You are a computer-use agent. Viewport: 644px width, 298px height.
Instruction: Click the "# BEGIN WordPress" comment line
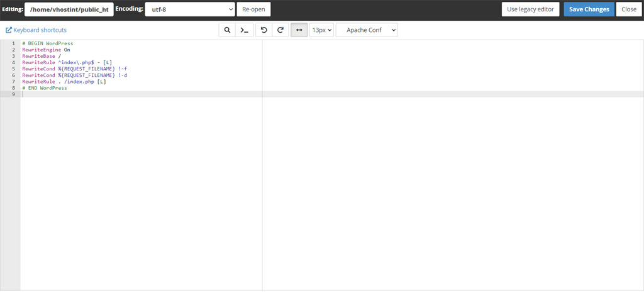pos(48,43)
